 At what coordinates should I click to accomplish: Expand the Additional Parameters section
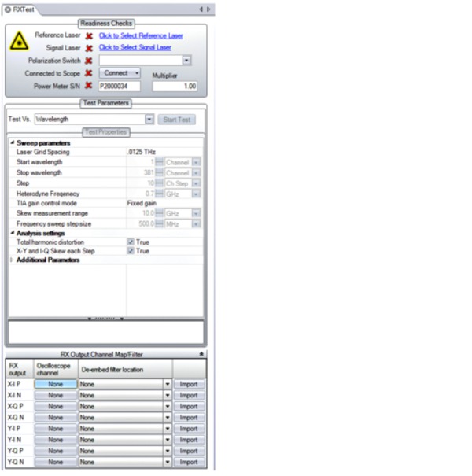(x=12, y=260)
